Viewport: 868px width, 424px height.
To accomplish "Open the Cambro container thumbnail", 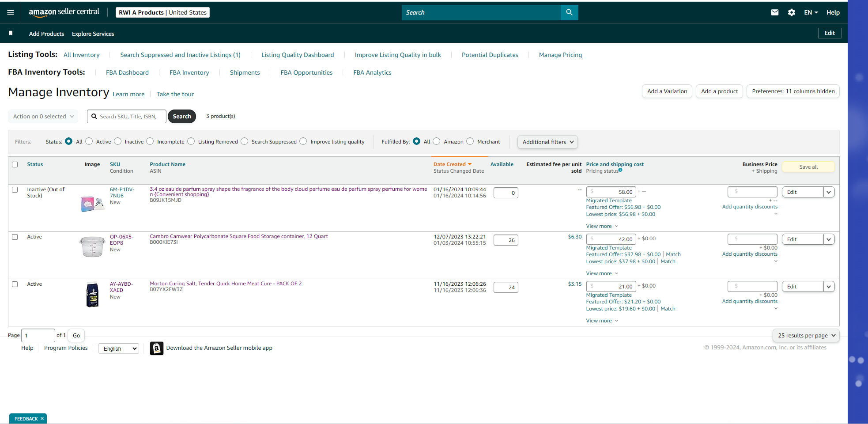I will 92,246.
